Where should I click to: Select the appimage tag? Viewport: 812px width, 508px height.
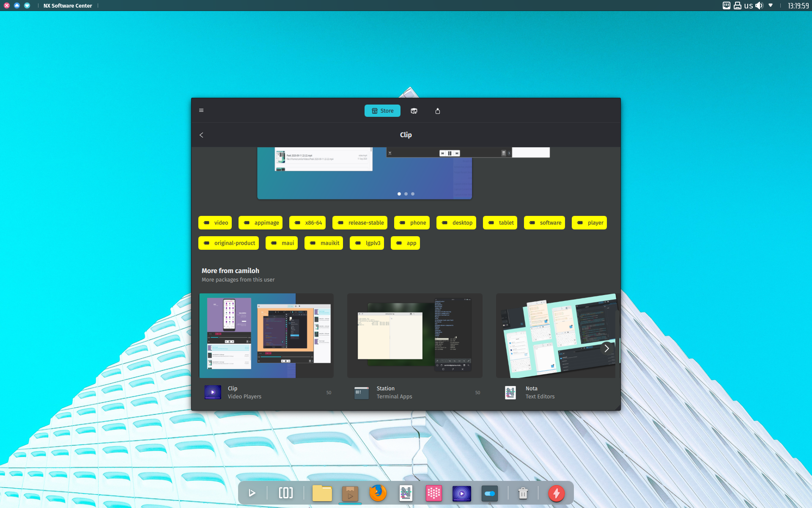click(x=261, y=223)
